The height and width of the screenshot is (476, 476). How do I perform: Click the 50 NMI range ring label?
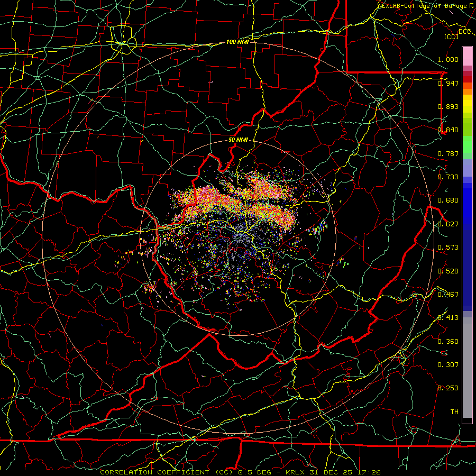click(238, 140)
